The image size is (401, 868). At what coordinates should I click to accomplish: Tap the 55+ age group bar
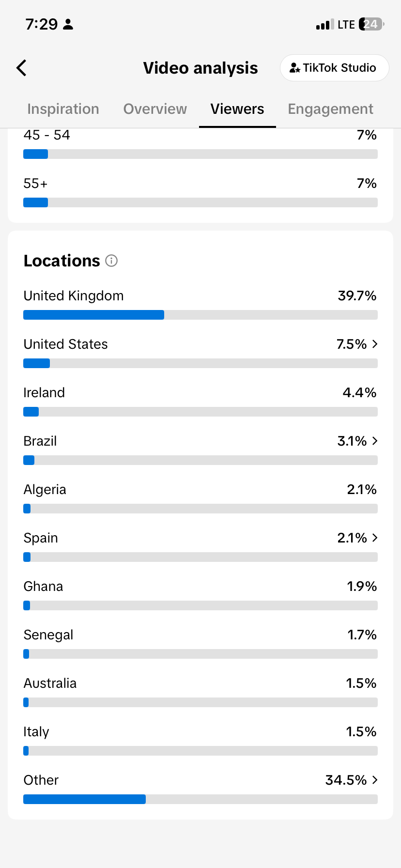(200, 202)
